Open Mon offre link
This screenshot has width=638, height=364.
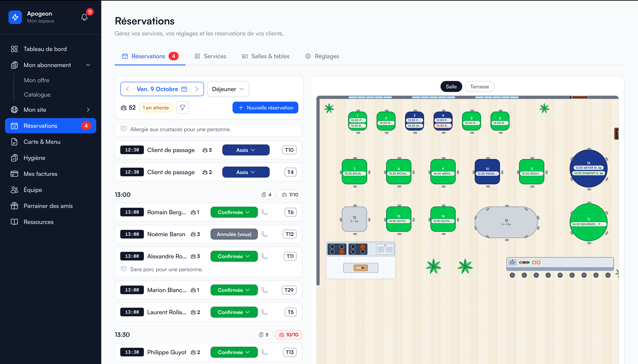(36, 80)
